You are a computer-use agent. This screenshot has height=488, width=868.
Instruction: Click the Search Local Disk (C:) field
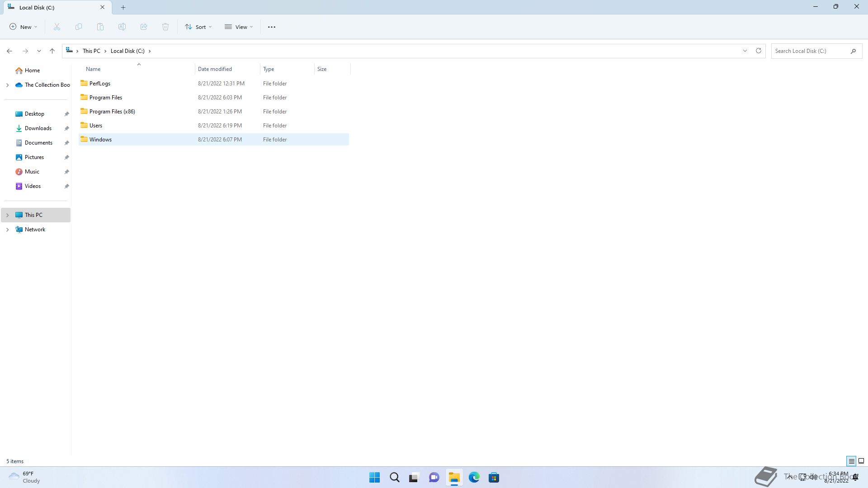pyautogui.click(x=809, y=51)
